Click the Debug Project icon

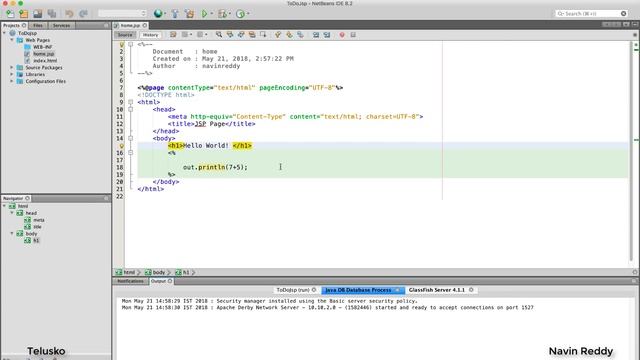click(x=222, y=13)
